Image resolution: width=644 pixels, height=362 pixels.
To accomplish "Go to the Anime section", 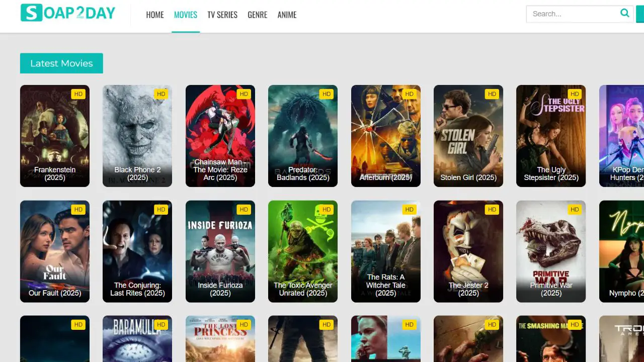I will [287, 15].
